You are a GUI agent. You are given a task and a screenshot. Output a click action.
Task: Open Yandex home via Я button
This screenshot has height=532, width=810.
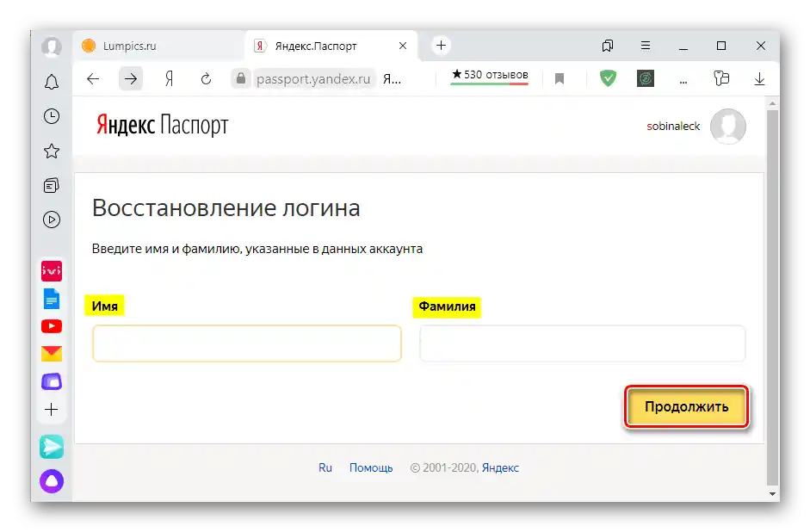(169, 79)
